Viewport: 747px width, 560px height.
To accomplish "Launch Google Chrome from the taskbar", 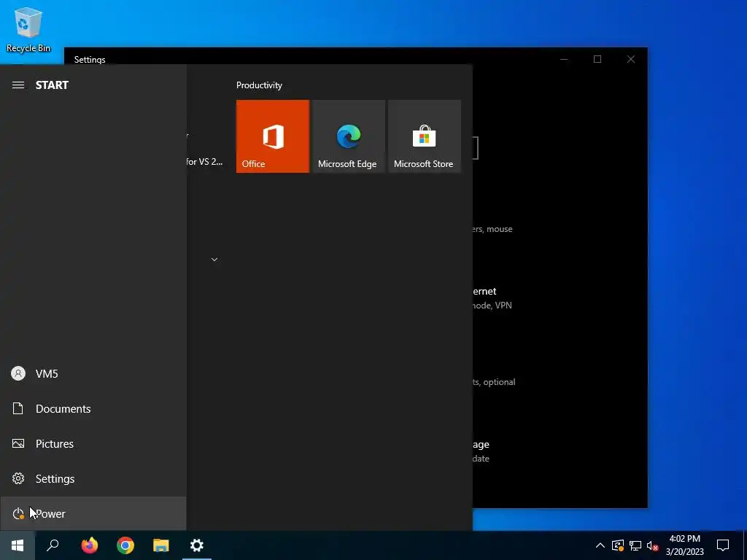I will coord(125,545).
